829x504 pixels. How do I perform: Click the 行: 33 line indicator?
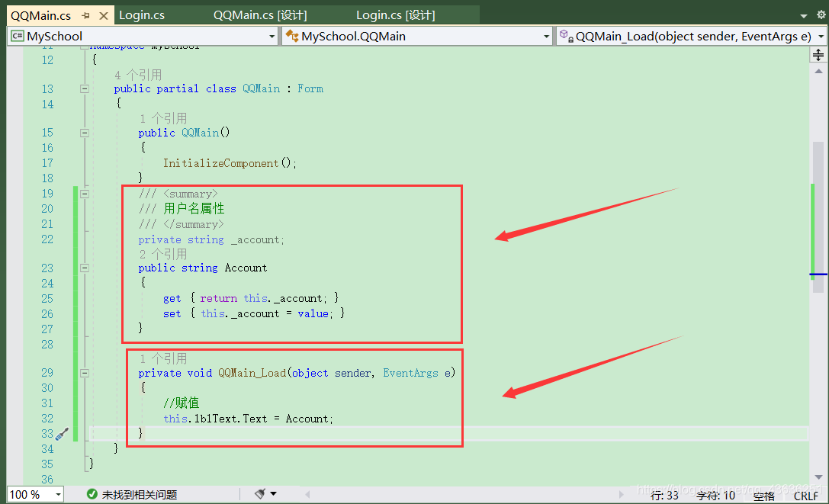pos(664,496)
